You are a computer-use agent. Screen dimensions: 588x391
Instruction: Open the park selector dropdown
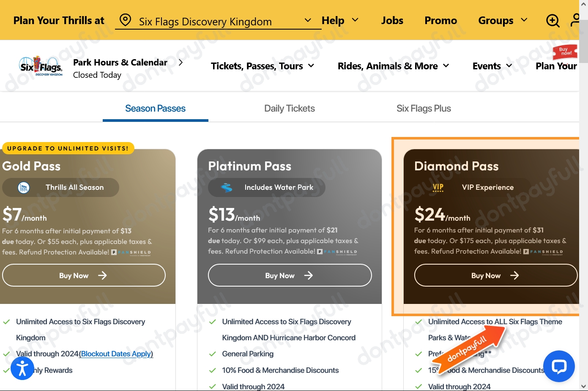(x=308, y=20)
